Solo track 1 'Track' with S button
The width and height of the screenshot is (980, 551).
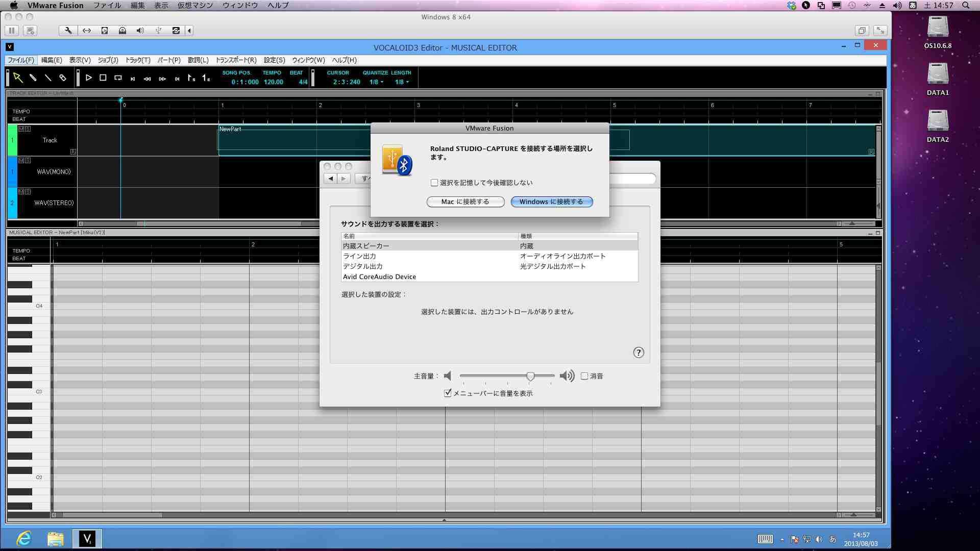tap(28, 129)
